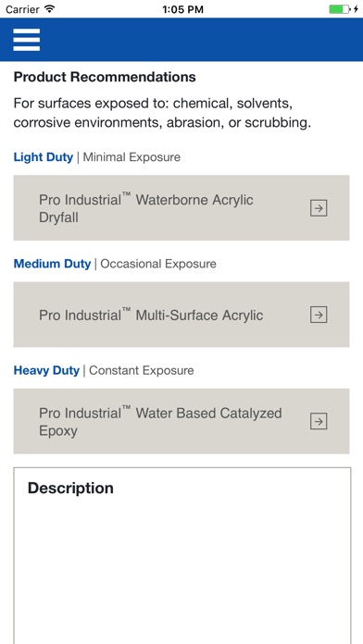The height and width of the screenshot is (644, 363).
Task: Click the Occasional Exposure text
Action: pyautogui.click(x=158, y=264)
